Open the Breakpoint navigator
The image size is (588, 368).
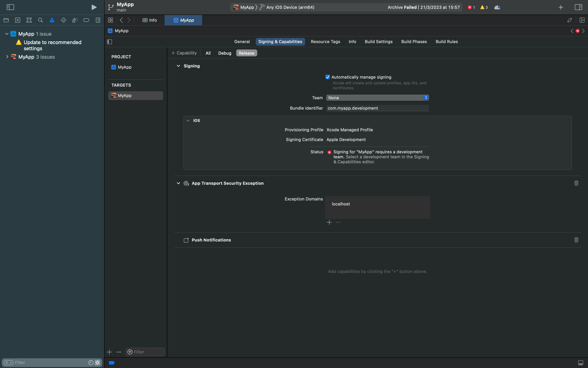86,20
